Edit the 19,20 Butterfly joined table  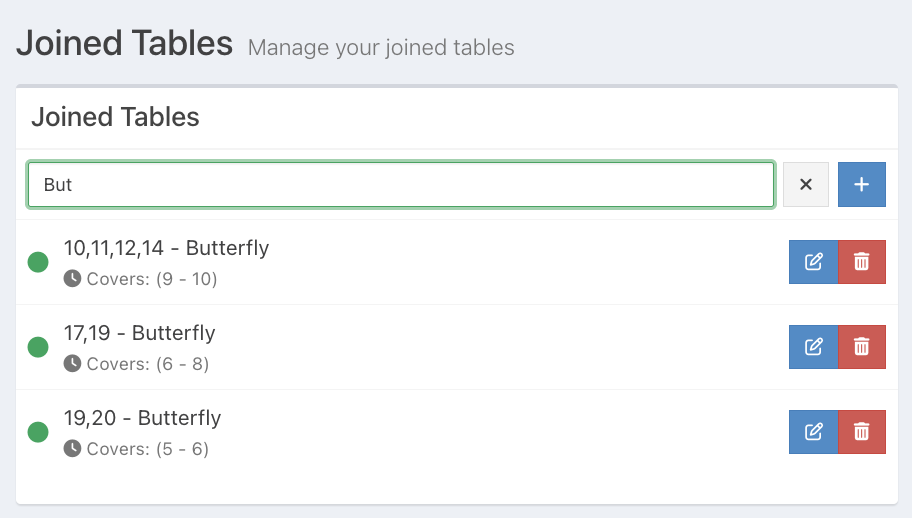[x=813, y=432]
